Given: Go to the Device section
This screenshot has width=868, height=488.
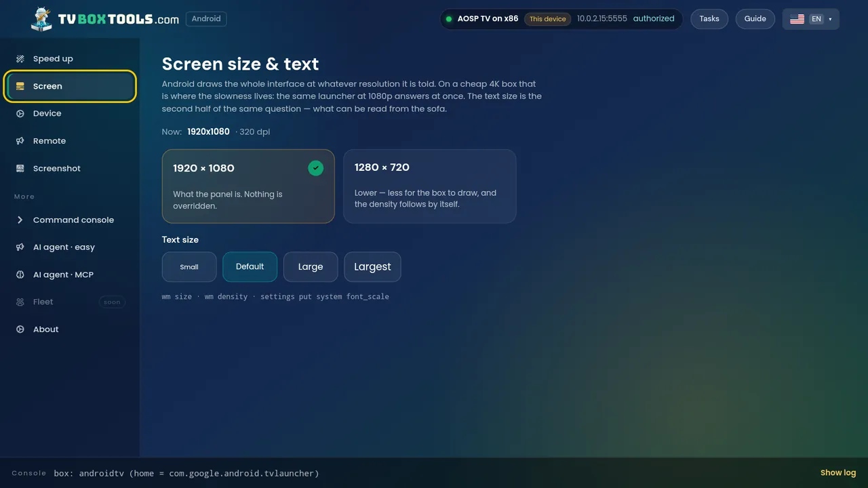Looking at the screenshot, I should pos(70,113).
